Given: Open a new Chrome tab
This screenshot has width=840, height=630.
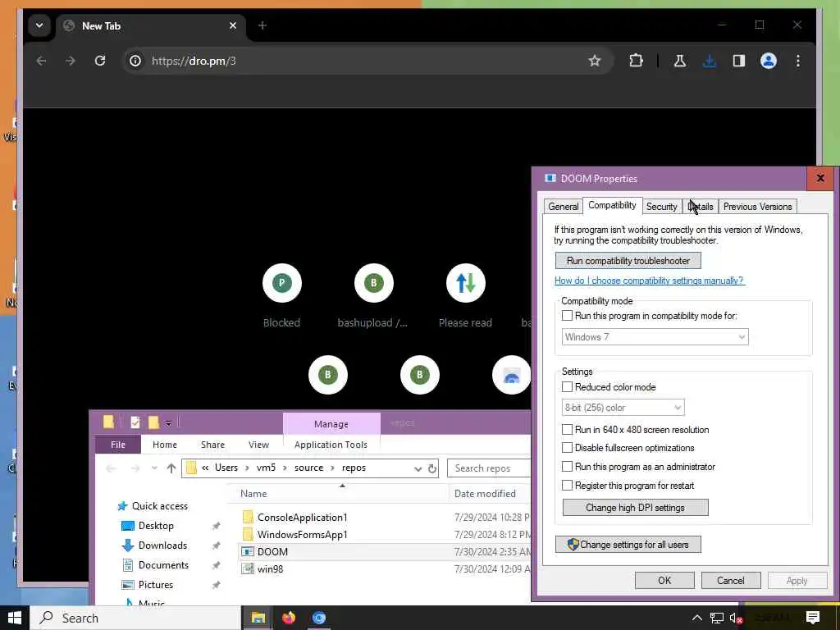Looking at the screenshot, I should (262, 25).
